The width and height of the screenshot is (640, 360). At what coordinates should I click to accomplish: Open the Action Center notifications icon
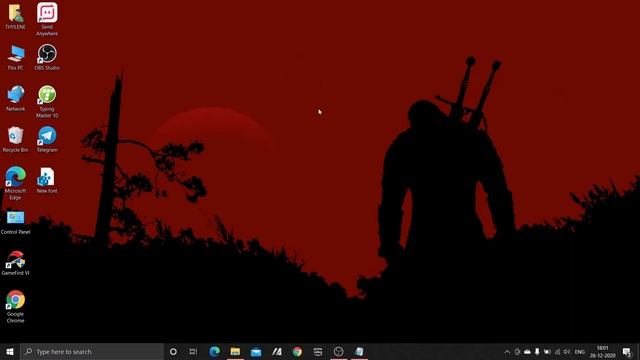click(x=627, y=352)
